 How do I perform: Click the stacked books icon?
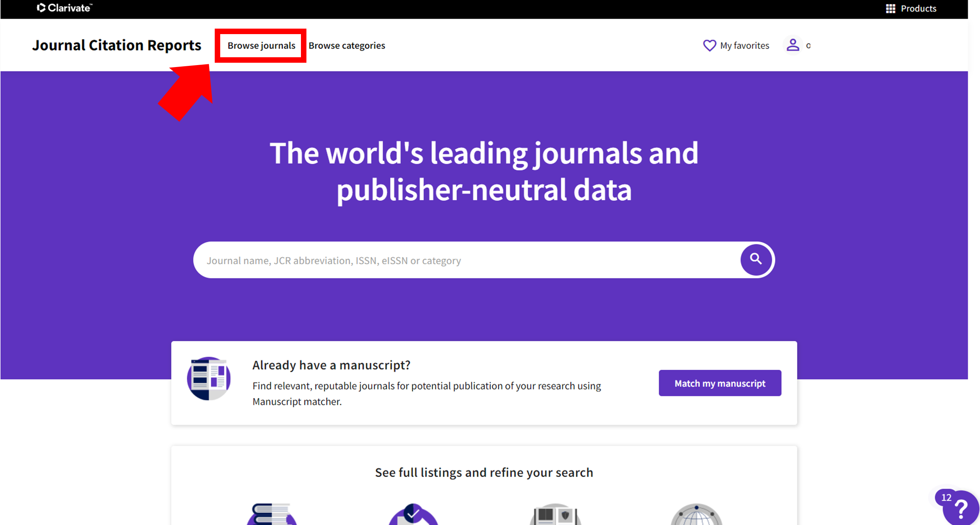coord(272,514)
